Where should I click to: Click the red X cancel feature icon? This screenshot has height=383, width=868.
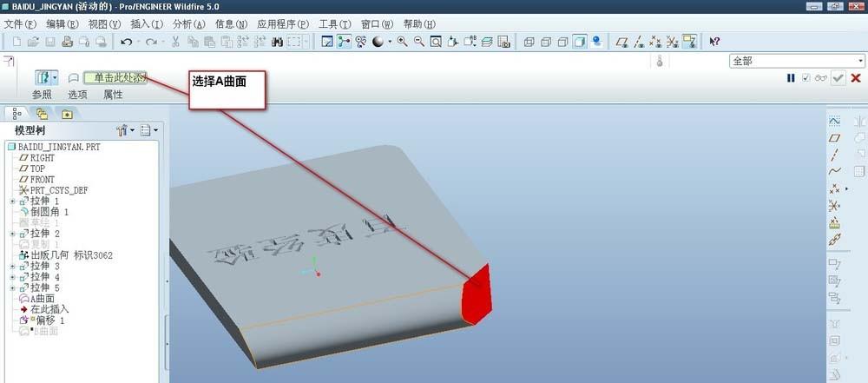click(856, 78)
